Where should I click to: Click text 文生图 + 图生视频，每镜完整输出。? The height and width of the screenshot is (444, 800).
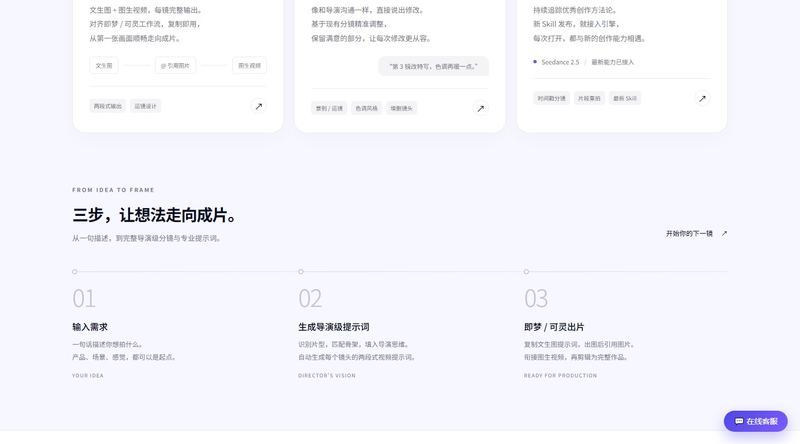[146, 10]
